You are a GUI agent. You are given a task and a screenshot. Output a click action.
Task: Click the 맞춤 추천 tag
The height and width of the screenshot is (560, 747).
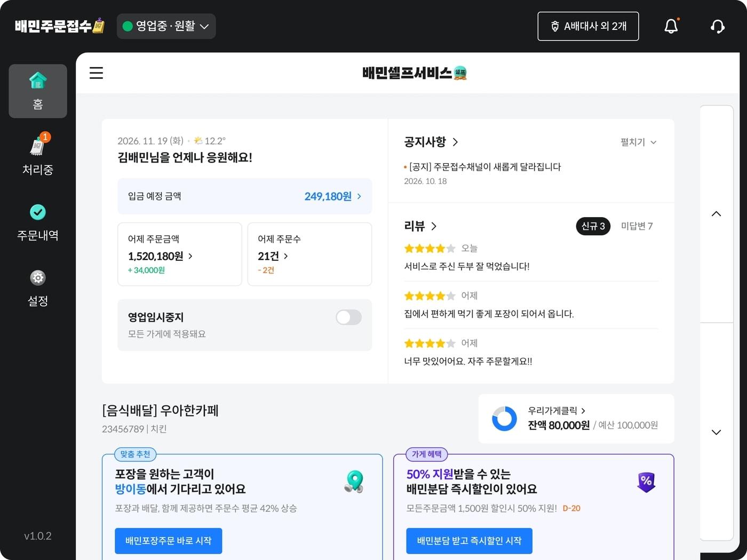tap(136, 454)
